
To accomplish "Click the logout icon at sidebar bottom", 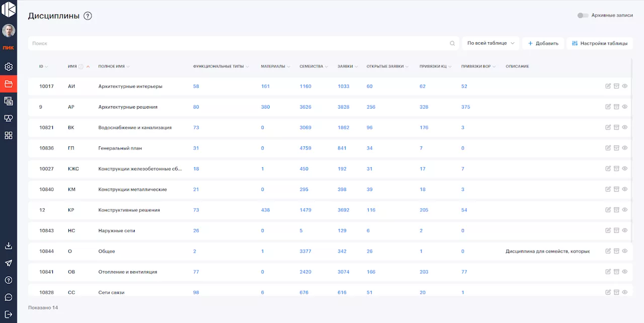I will pos(9,314).
